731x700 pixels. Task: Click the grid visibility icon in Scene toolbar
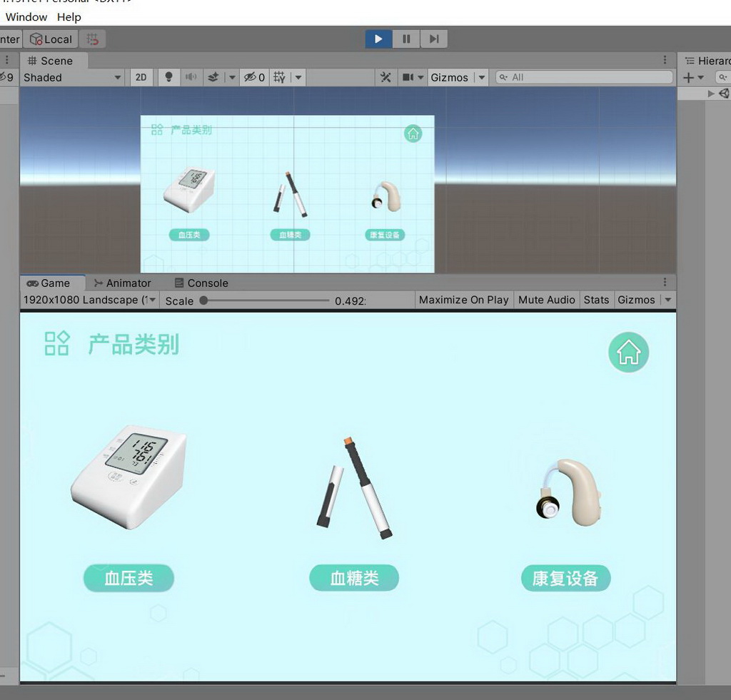[x=279, y=77]
